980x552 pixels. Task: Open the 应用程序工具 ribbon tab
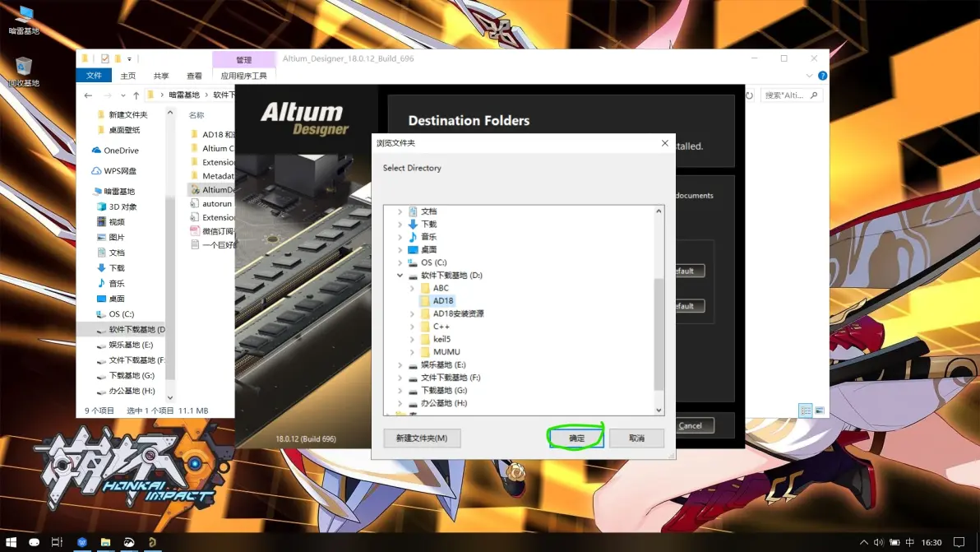[243, 76]
